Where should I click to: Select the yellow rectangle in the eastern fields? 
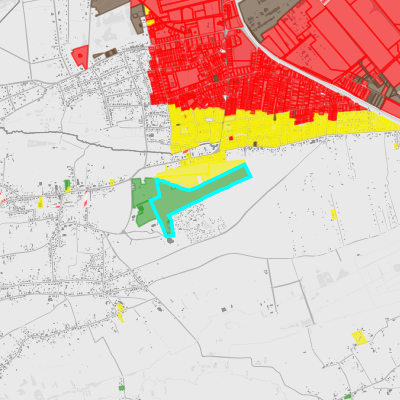333,214
